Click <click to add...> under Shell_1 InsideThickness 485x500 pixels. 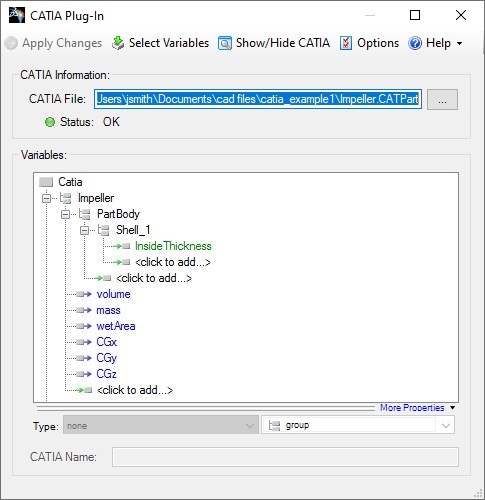click(173, 262)
